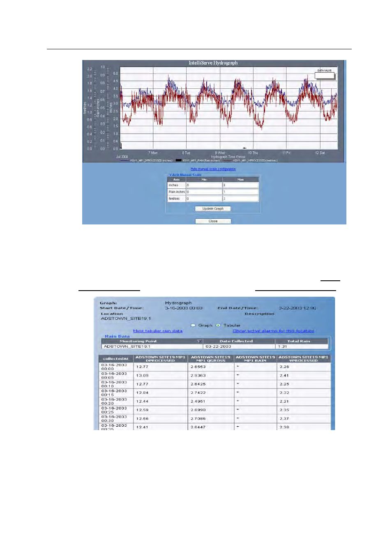Image resolution: width=392 pixels, height=543 pixels.
Task: Click DPROCESSED value 13.09
Action: tap(142, 376)
